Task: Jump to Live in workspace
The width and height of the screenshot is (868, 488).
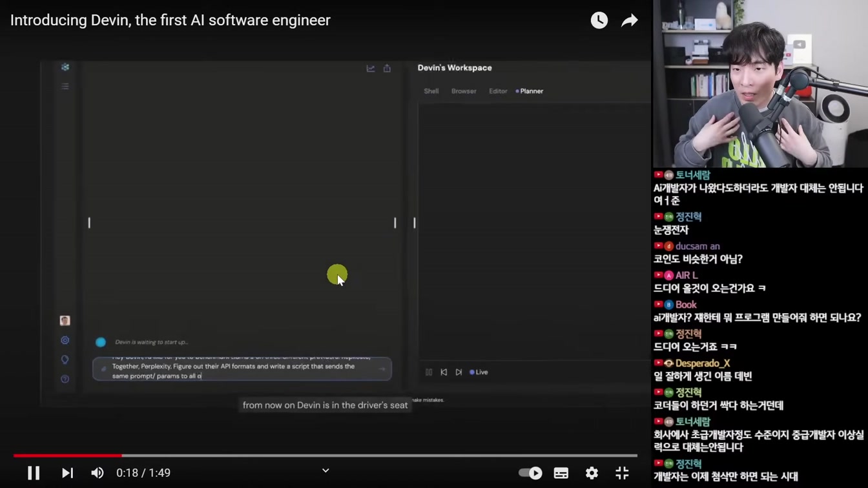Action: pyautogui.click(x=479, y=372)
